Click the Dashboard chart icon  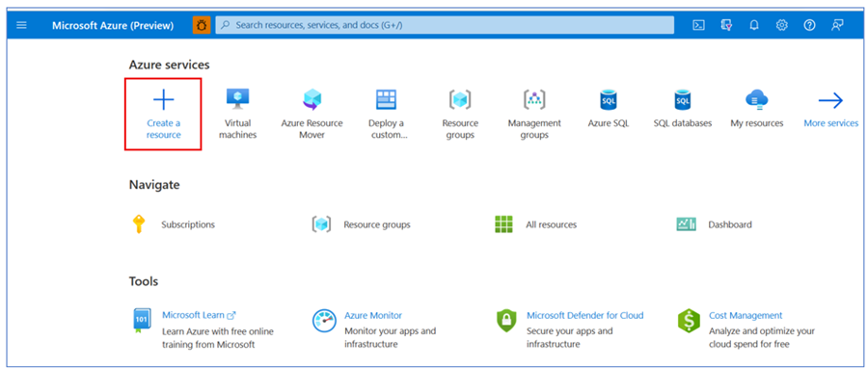click(x=686, y=224)
